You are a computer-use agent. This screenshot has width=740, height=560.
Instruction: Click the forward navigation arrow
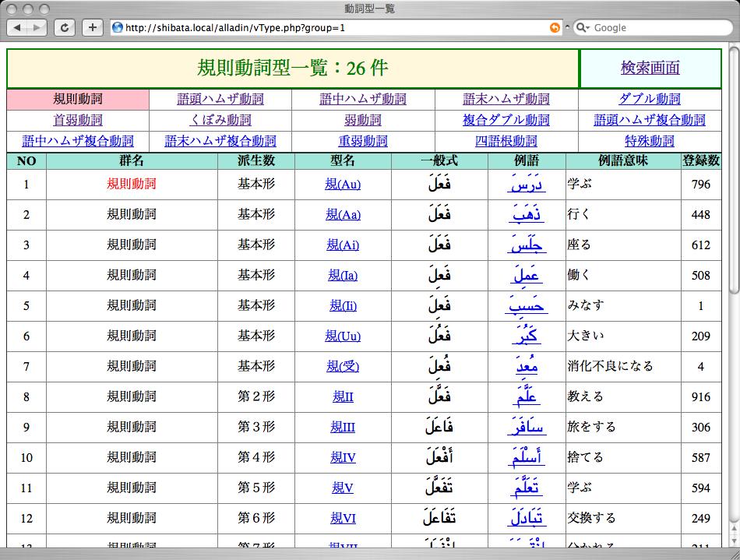tap(37, 27)
